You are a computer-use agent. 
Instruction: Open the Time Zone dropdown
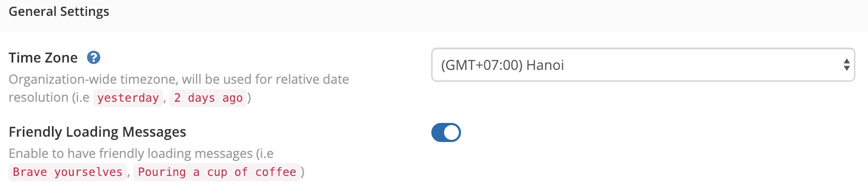click(x=643, y=65)
